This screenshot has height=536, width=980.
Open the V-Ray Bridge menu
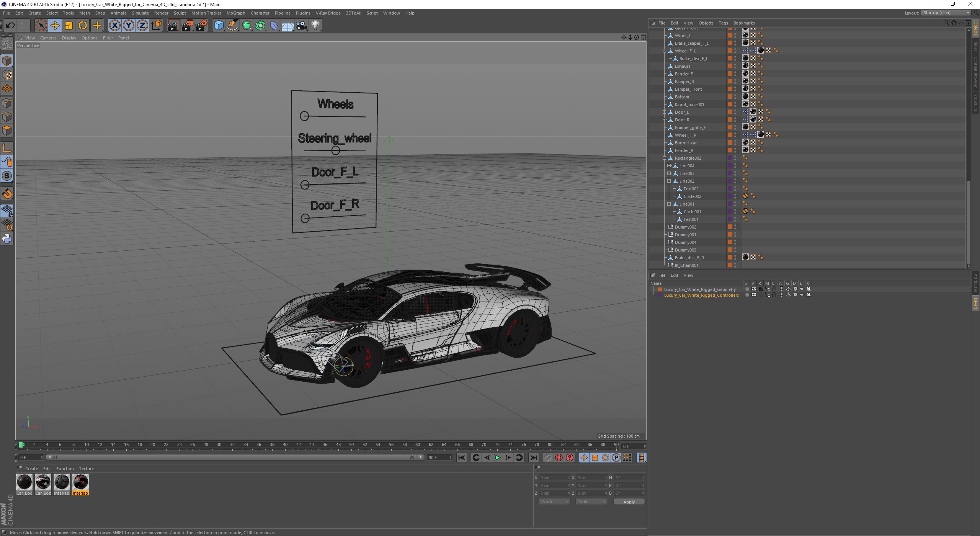click(x=328, y=13)
